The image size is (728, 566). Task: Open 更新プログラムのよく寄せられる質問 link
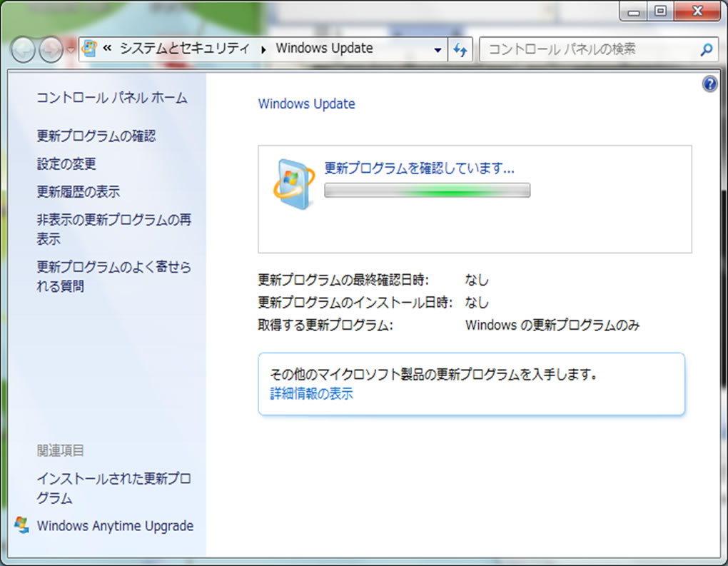[x=113, y=276]
